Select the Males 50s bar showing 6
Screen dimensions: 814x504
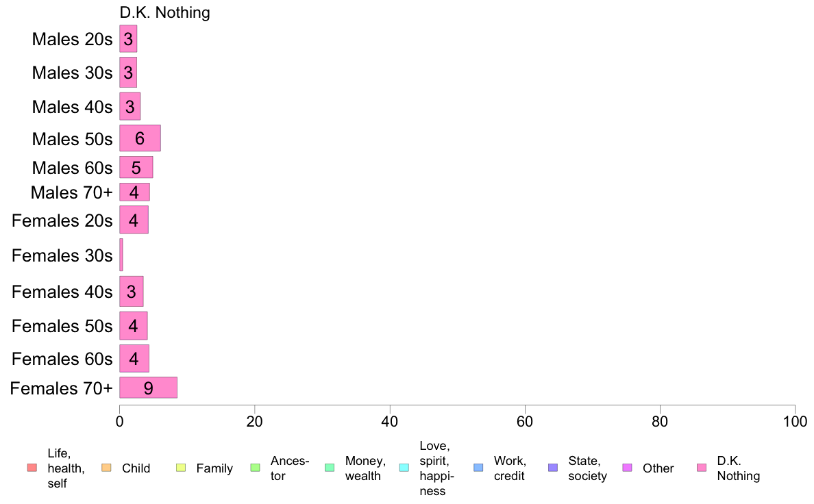point(140,138)
